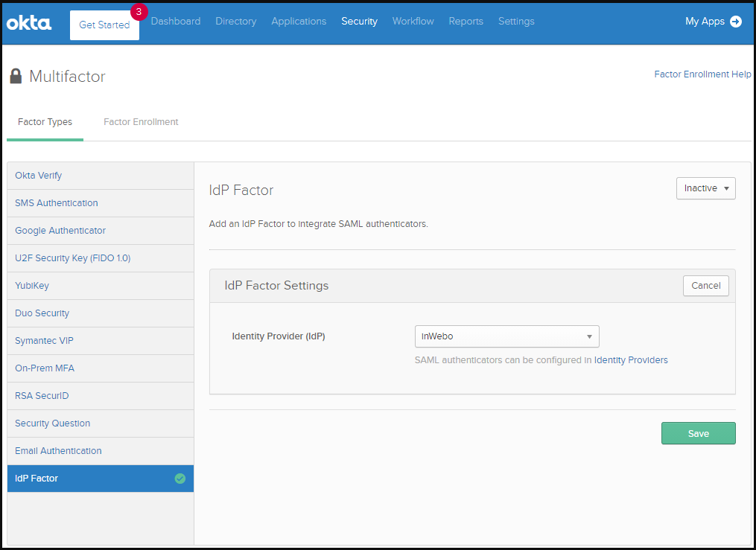Open the Inactive status dropdown
Viewport: 756px width, 550px height.
(705, 188)
